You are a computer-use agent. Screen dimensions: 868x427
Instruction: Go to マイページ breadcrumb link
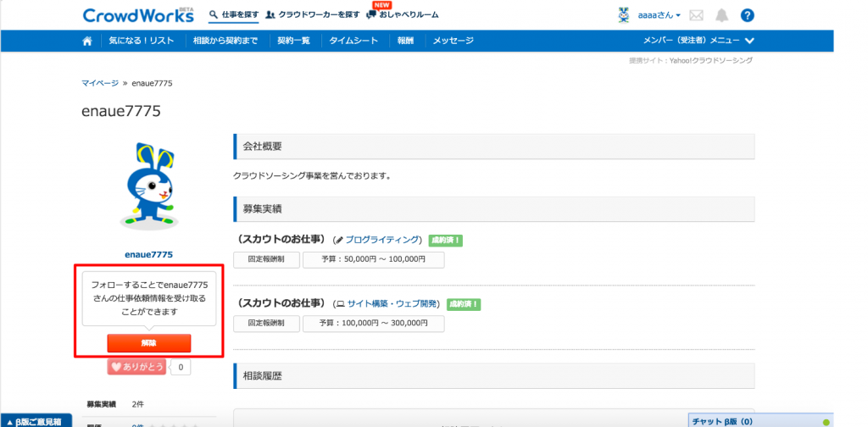(x=100, y=83)
